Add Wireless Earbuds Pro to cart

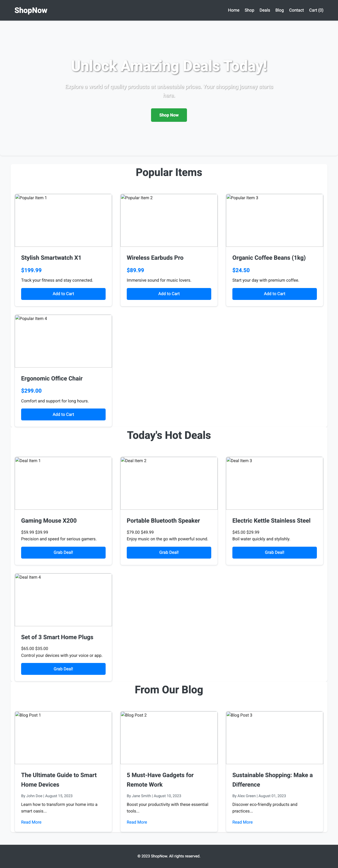click(169, 294)
